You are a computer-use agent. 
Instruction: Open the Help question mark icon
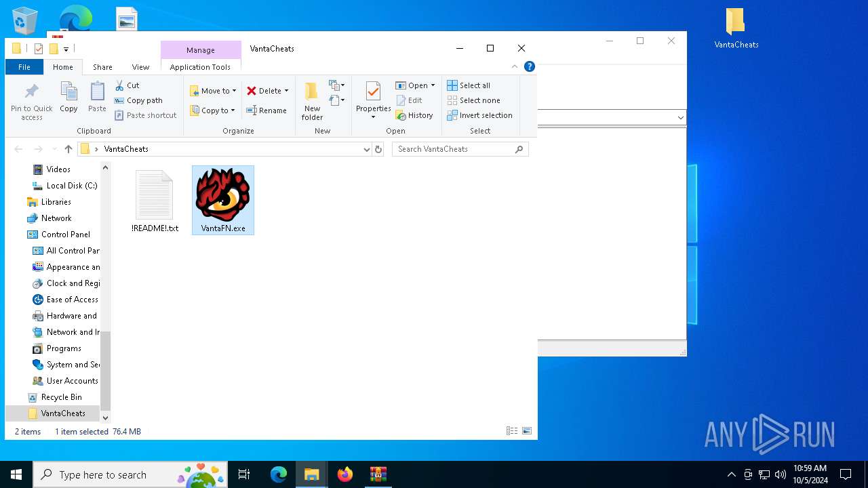[x=530, y=66]
